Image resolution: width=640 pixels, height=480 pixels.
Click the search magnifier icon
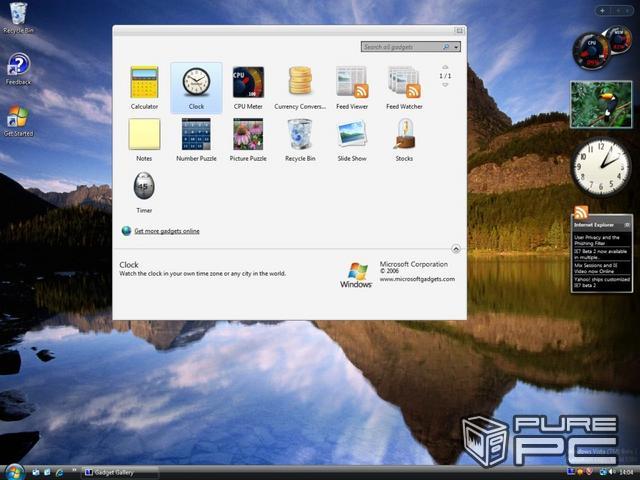(x=446, y=47)
